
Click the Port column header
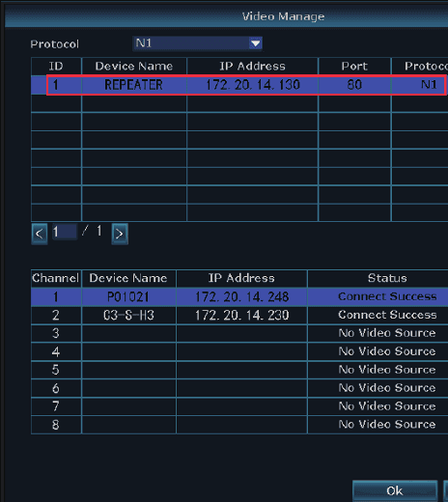pos(354,67)
